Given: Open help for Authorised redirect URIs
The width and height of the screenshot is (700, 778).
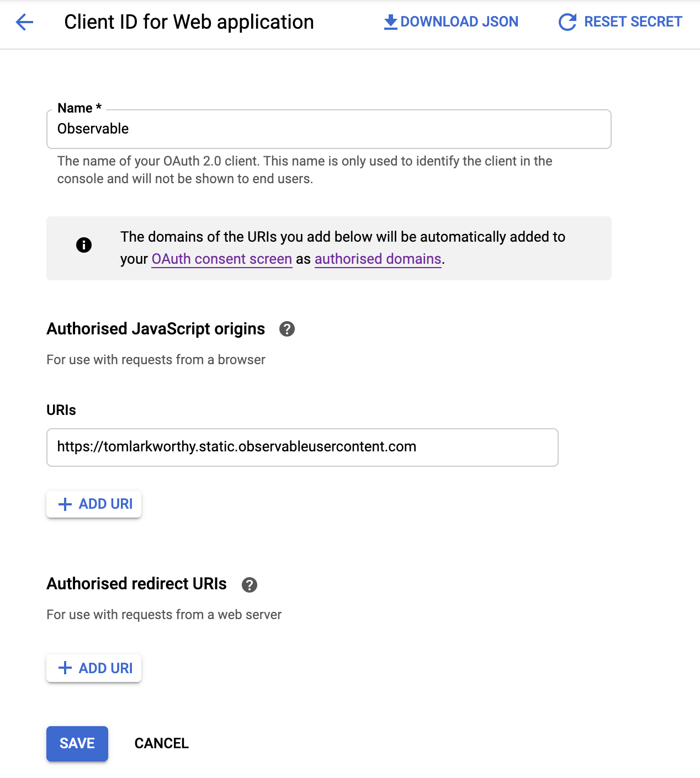Looking at the screenshot, I should [250, 585].
